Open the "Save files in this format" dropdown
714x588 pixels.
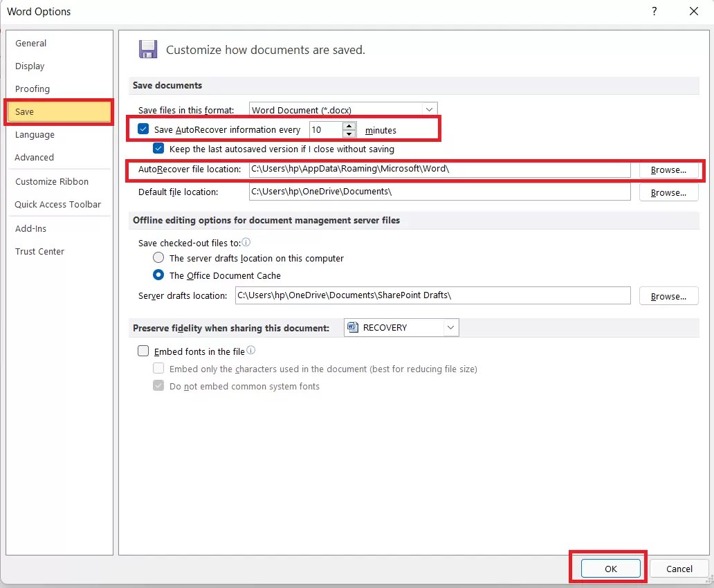tap(430, 109)
